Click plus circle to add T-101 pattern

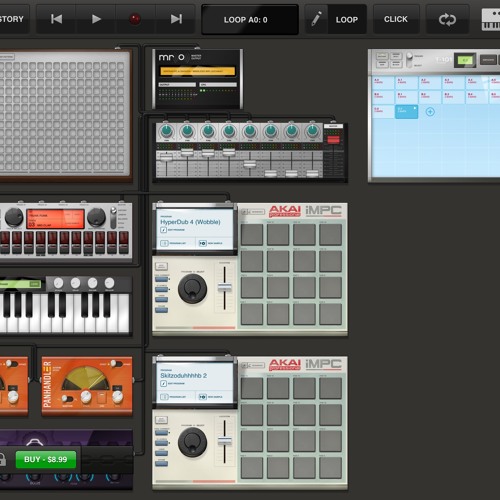point(430,112)
